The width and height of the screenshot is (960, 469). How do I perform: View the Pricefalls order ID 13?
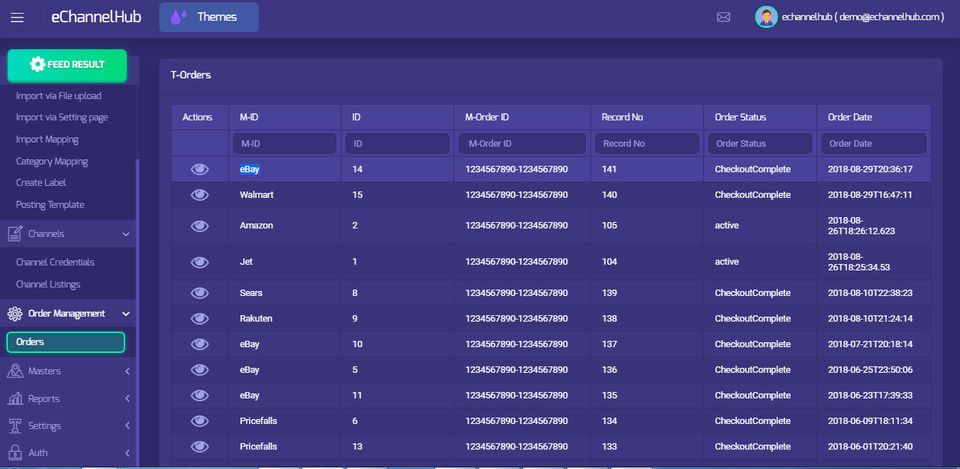[200, 446]
